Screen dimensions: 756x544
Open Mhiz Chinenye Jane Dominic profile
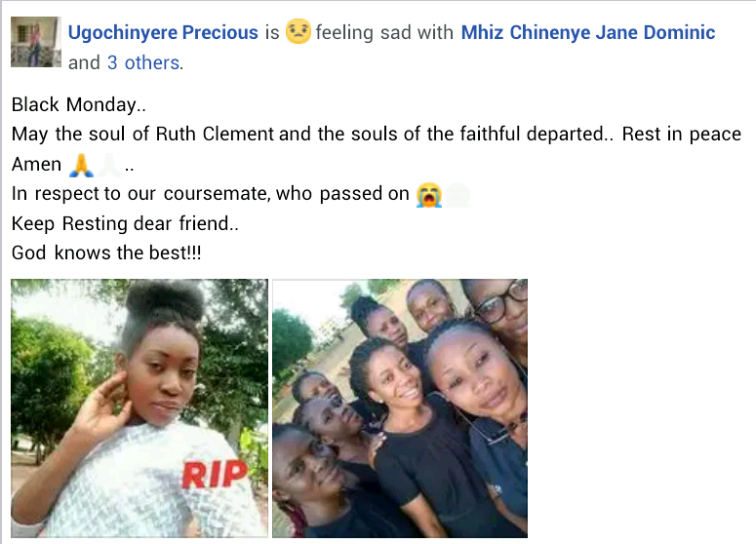tap(588, 32)
